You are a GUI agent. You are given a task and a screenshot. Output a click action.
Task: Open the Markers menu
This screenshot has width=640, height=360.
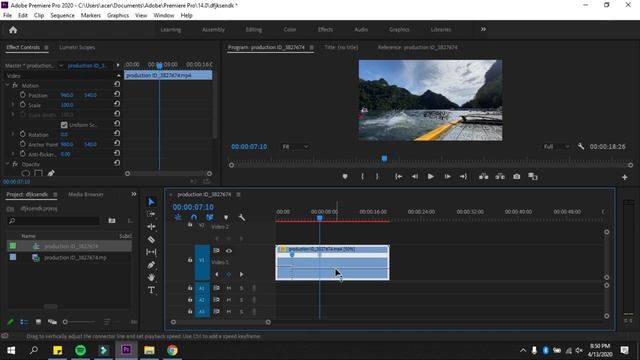91,16
